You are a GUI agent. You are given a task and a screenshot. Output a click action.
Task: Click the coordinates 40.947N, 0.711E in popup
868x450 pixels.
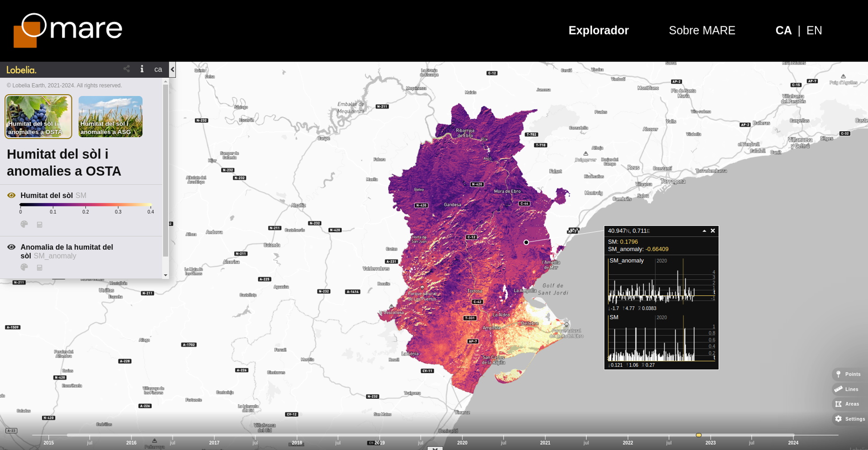pos(629,231)
